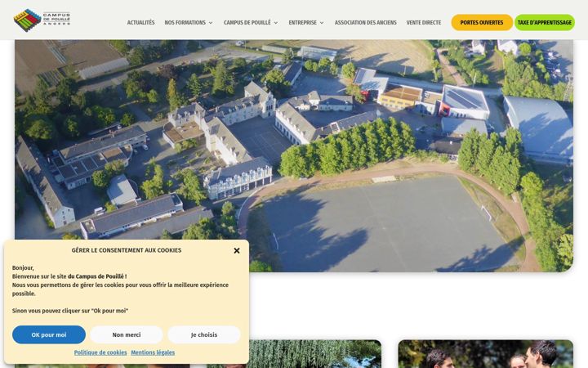Open the Actualités menu item
588x368 pixels.
pos(140,23)
